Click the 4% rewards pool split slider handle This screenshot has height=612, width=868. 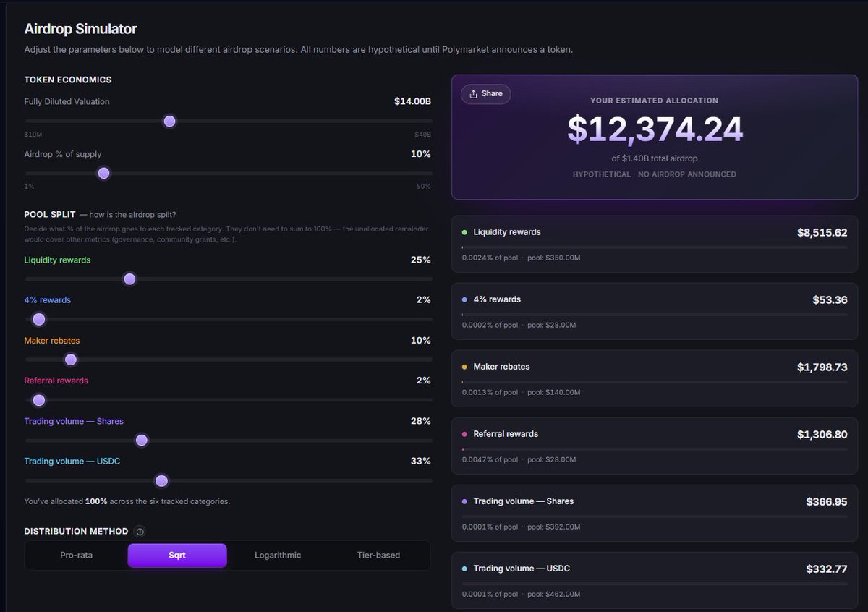(x=39, y=320)
